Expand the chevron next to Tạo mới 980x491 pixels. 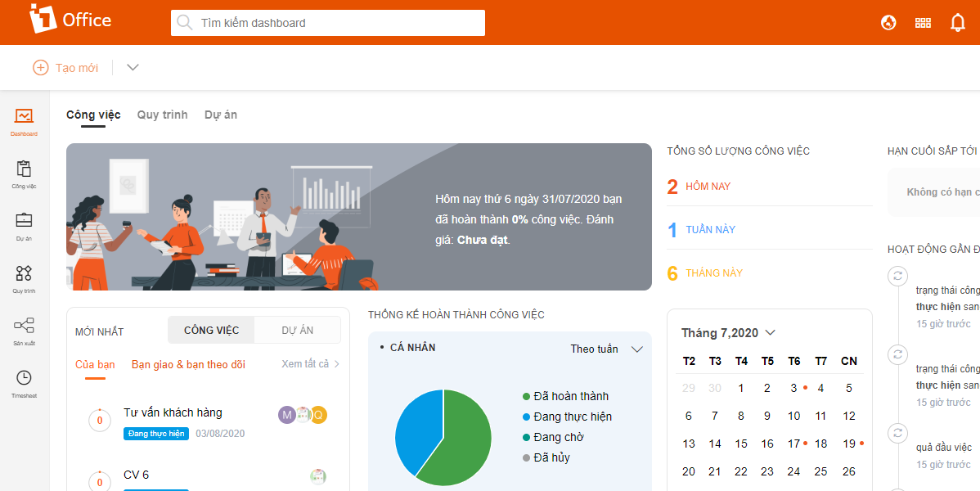tap(133, 67)
